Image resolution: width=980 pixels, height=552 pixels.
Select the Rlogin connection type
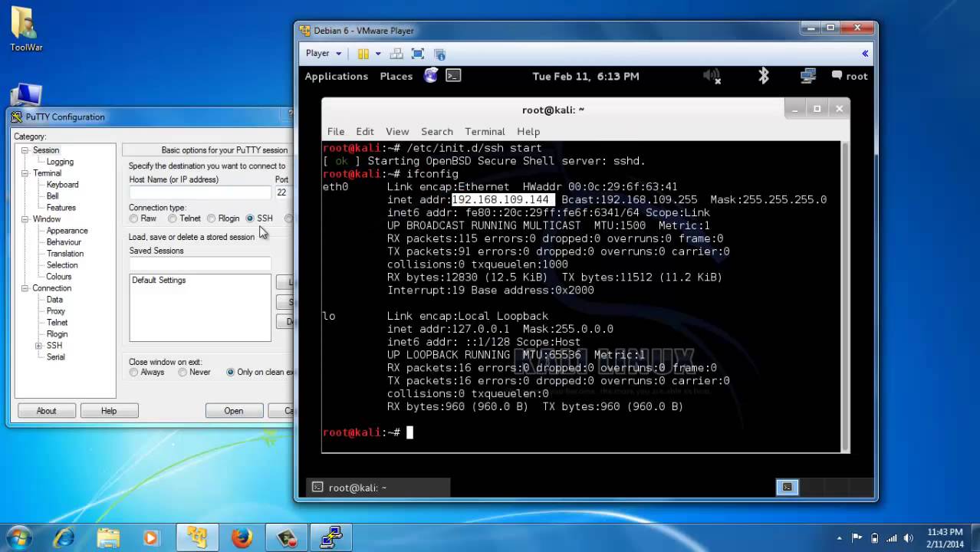[x=211, y=219]
